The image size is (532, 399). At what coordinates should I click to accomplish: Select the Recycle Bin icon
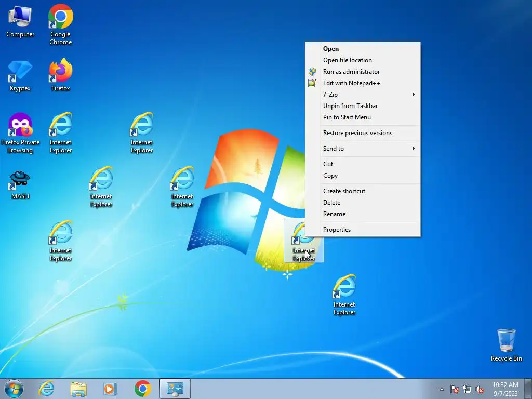tap(506, 345)
